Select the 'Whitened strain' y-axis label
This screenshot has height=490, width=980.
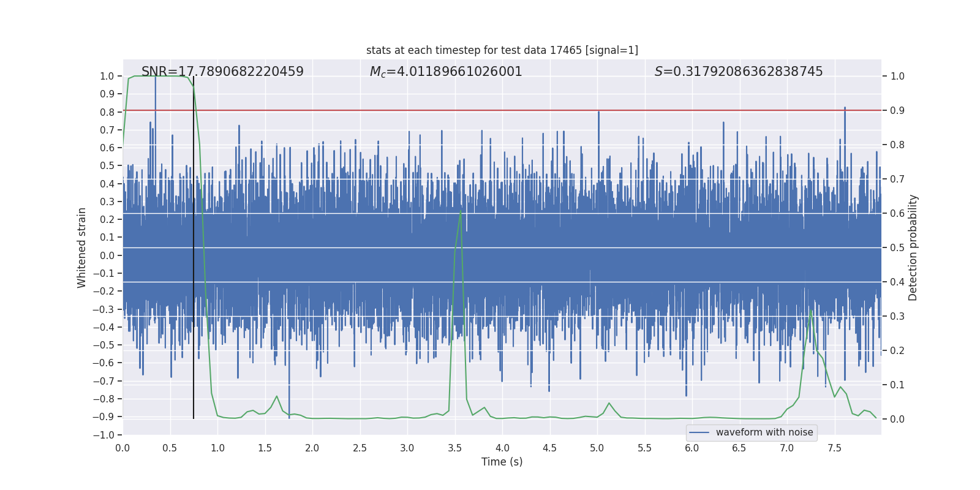click(x=82, y=247)
